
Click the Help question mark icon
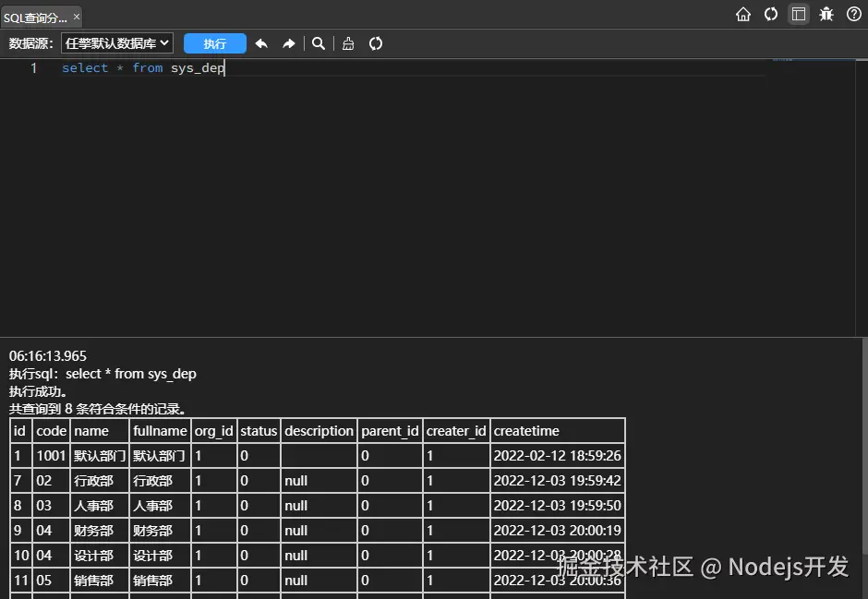(854, 14)
